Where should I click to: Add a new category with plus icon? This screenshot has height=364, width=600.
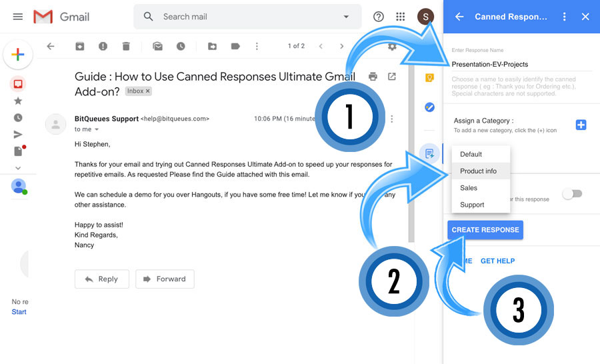click(x=581, y=125)
